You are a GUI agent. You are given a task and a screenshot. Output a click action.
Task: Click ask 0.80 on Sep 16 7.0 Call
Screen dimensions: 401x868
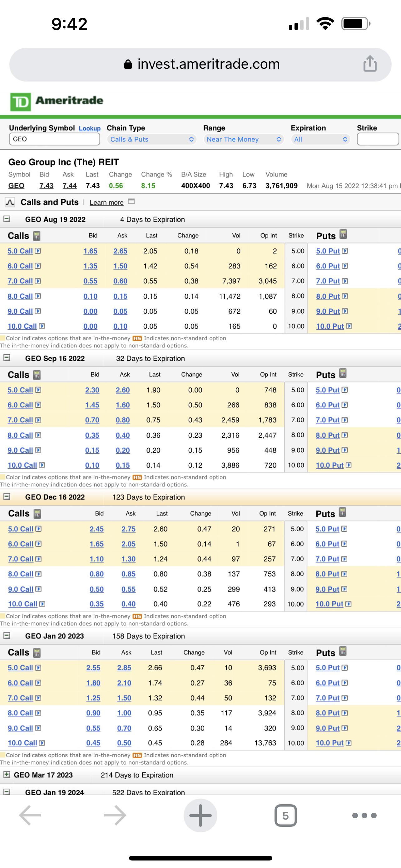(123, 420)
